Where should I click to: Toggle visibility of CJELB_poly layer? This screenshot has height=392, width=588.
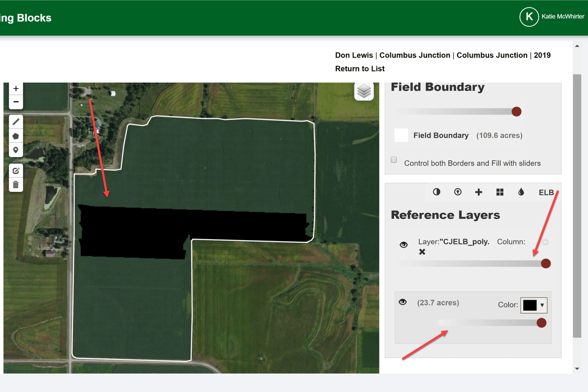tap(404, 245)
